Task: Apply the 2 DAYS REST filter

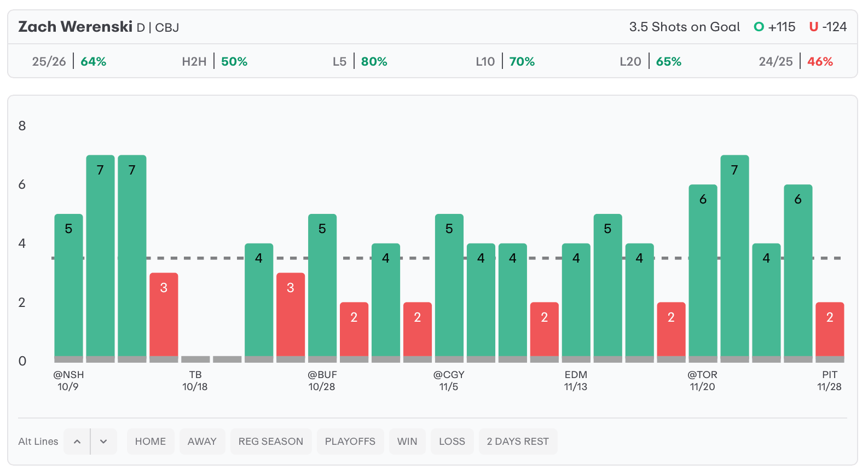Action: click(518, 442)
